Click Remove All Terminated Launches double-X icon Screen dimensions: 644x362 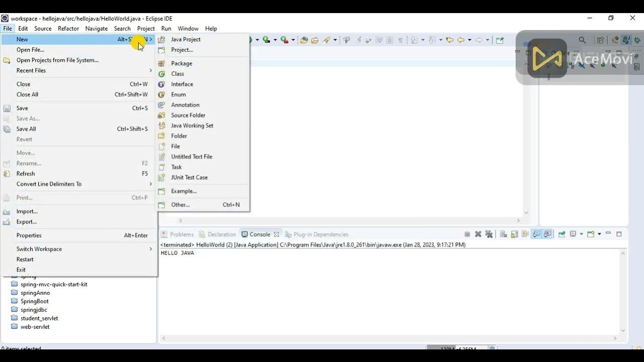coord(489,234)
